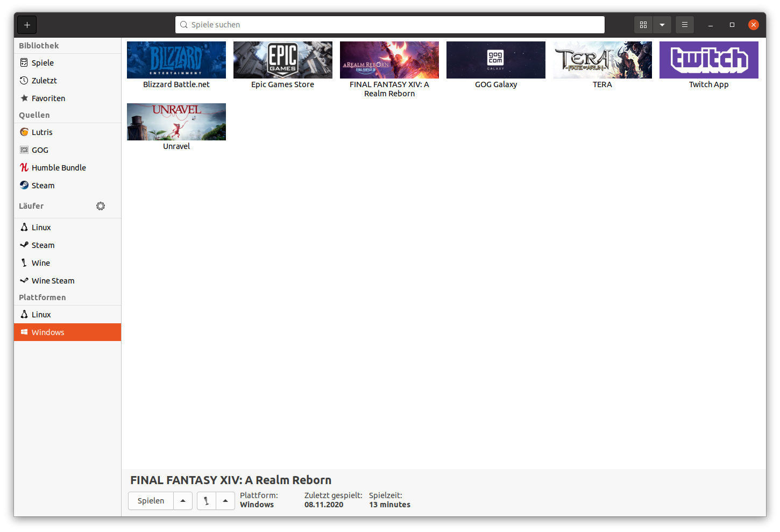This screenshot has height=532, width=780.
Task: Open the GOG source entry
Action: [40, 150]
